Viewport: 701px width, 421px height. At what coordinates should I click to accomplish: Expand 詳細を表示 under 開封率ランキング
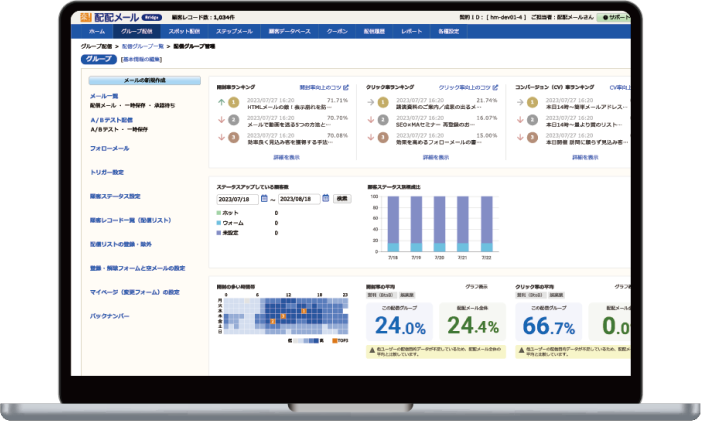tap(285, 157)
